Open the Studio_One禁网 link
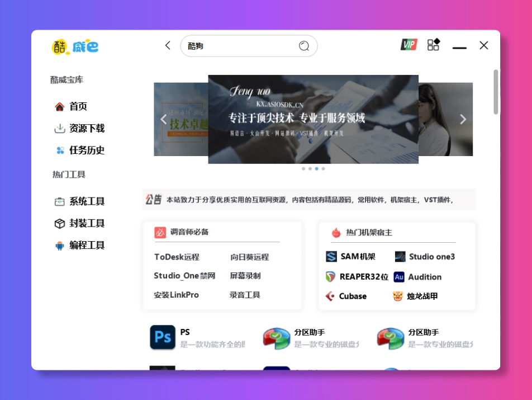This screenshot has height=400, width=532. 184,276
